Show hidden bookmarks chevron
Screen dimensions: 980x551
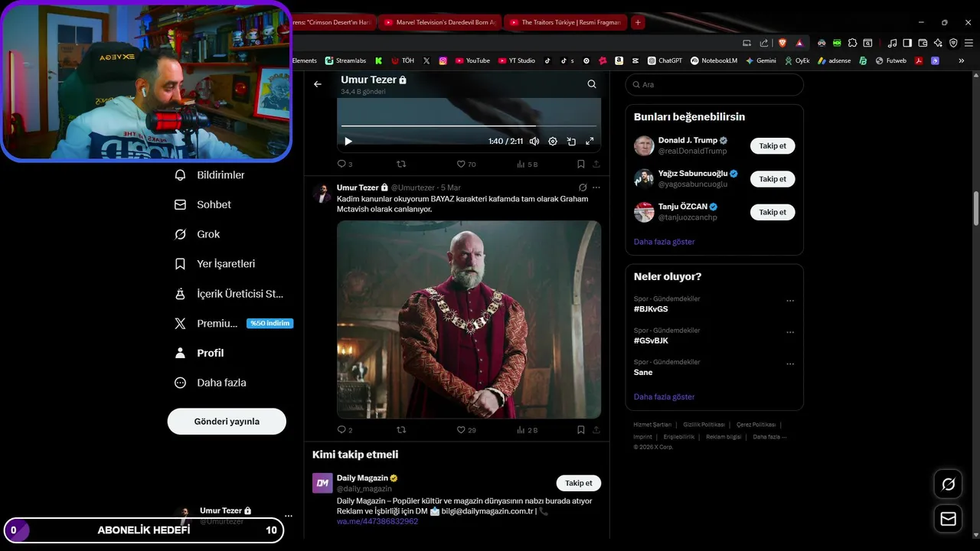click(962, 60)
